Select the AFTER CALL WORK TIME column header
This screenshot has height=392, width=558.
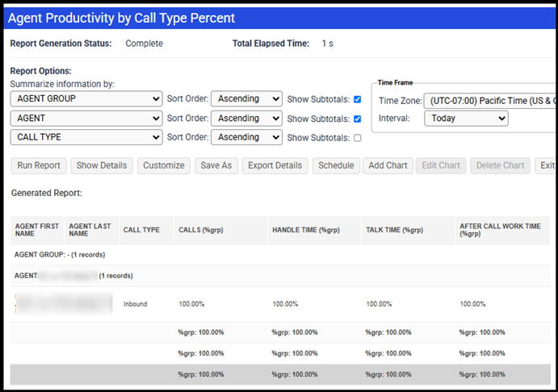tap(502, 231)
